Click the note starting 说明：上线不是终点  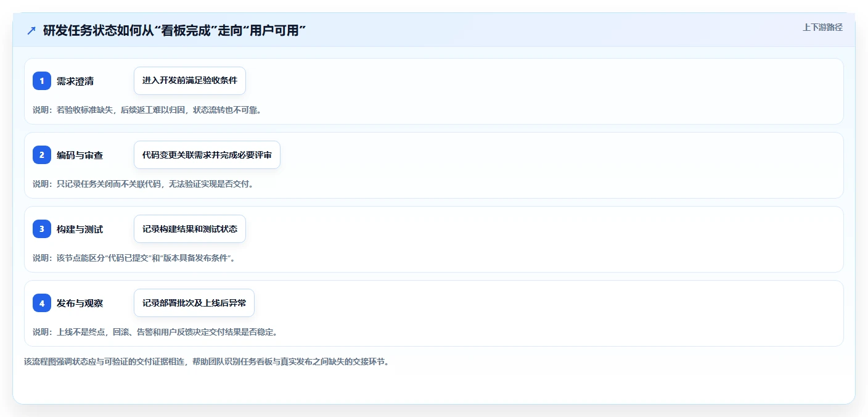click(x=155, y=332)
